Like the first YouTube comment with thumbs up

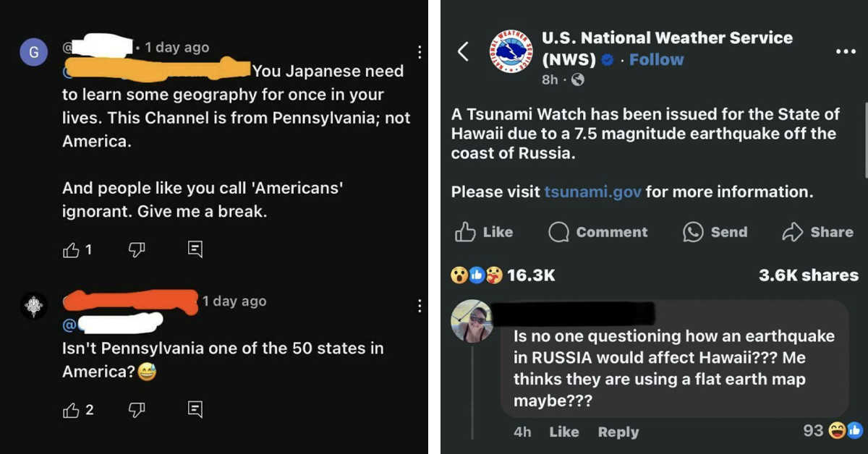tap(72, 249)
